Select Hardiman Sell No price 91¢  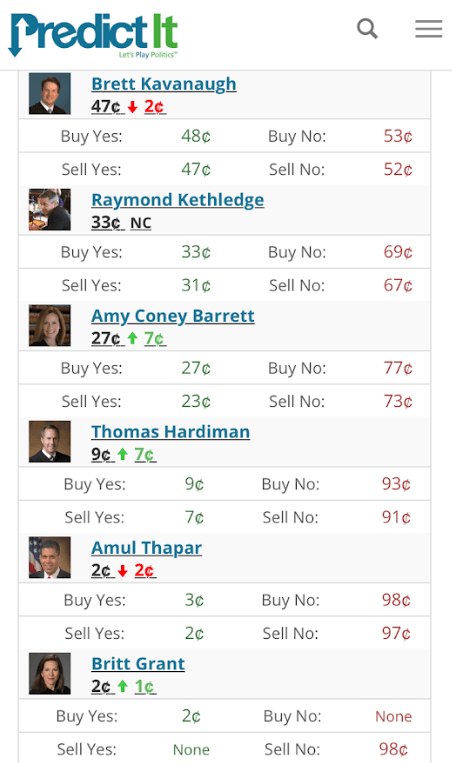tap(396, 517)
